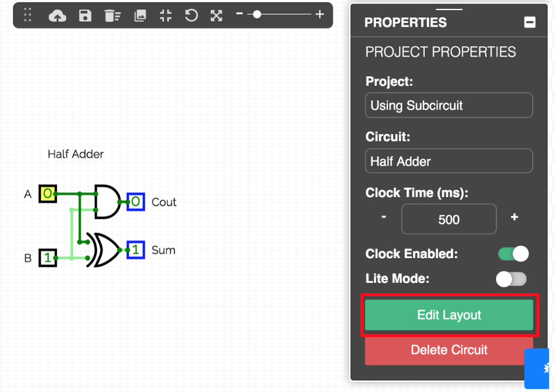Toggle input B value box
The image size is (555, 392).
pyautogui.click(x=47, y=258)
